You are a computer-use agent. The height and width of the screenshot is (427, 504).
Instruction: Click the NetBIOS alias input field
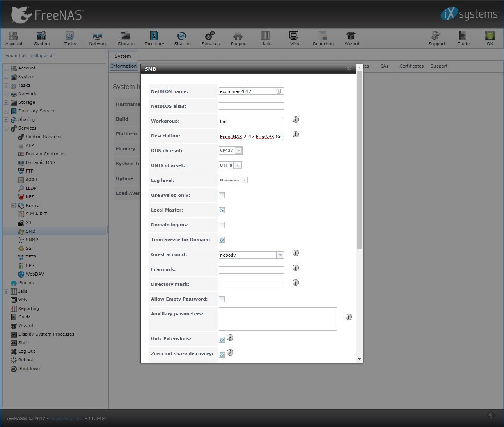pyautogui.click(x=251, y=106)
